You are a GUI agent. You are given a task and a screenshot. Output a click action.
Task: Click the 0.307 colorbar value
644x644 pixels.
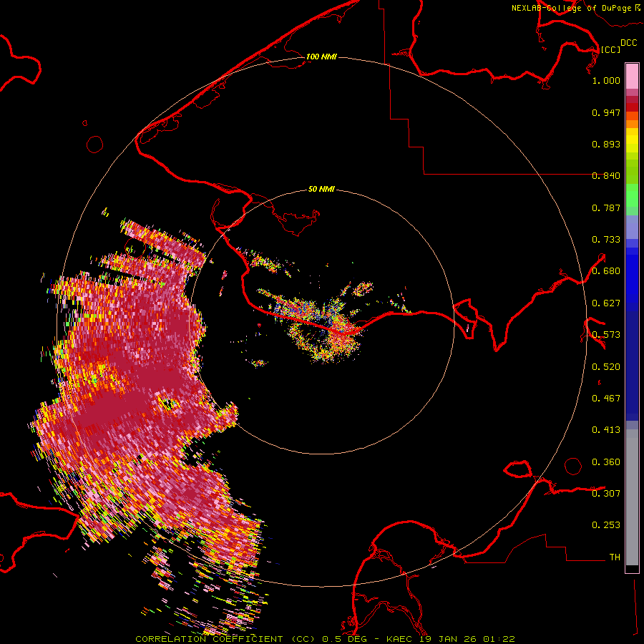pos(606,493)
